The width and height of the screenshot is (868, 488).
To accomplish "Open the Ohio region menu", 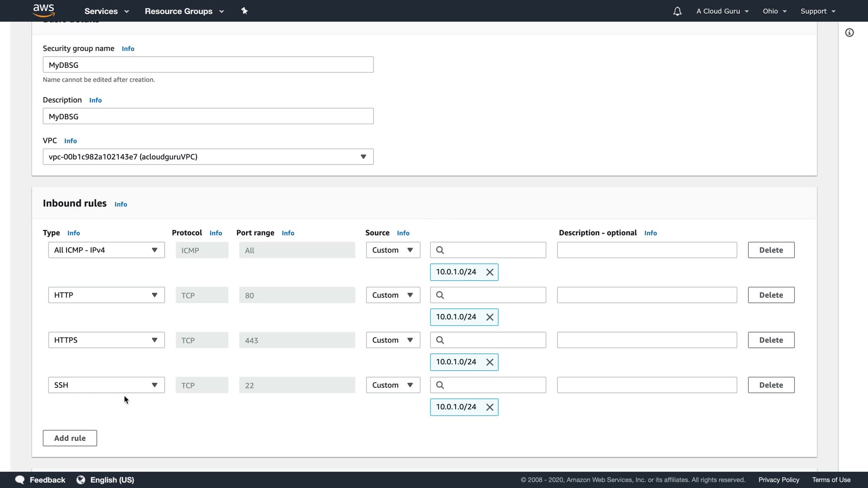I will (774, 11).
